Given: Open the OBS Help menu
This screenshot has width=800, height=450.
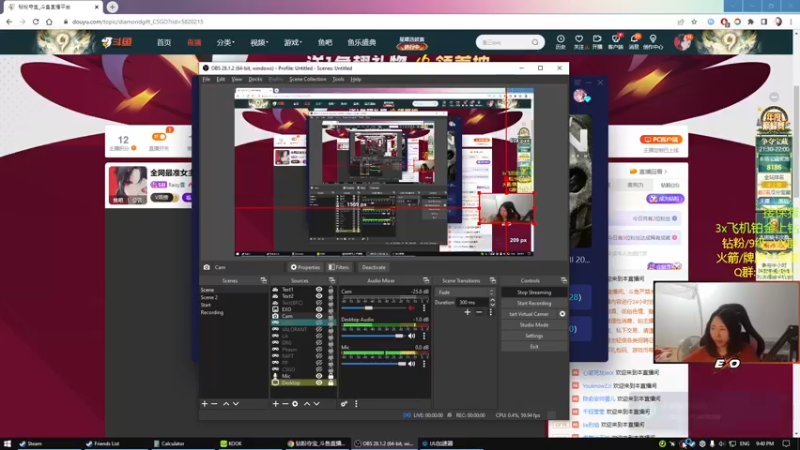Looking at the screenshot, I should tap(356, 79).
